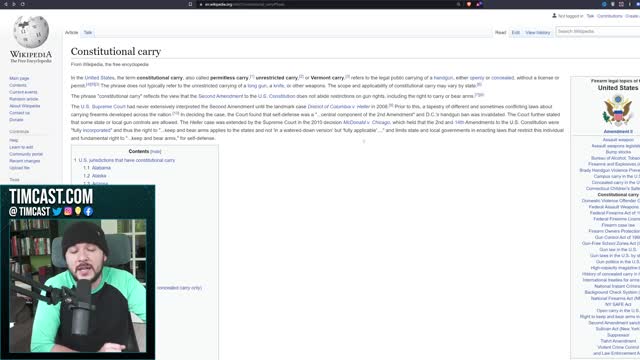The width and height of the screenshot is (640, 360).
Task: Open the View history tab
Action: [538, 32]
